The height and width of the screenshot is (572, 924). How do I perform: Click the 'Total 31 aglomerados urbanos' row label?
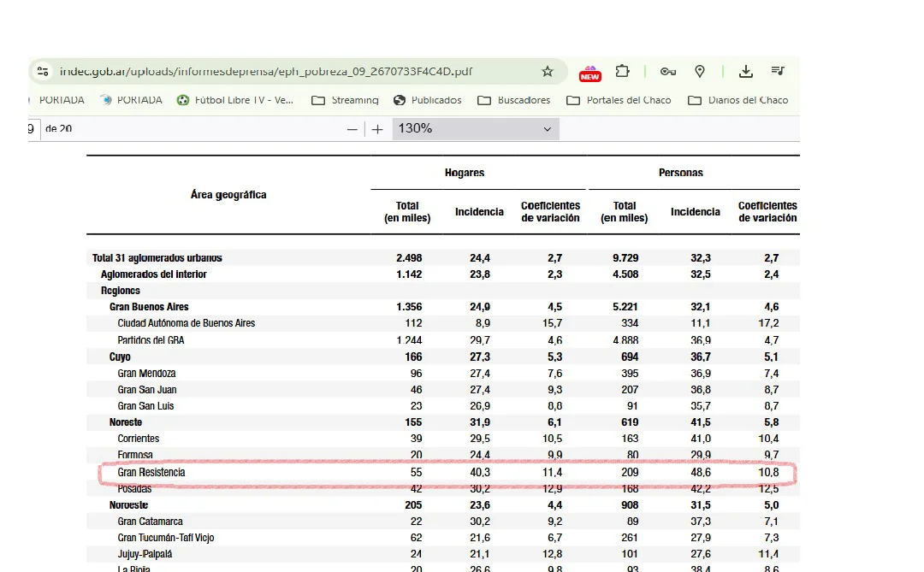point(157,258)
